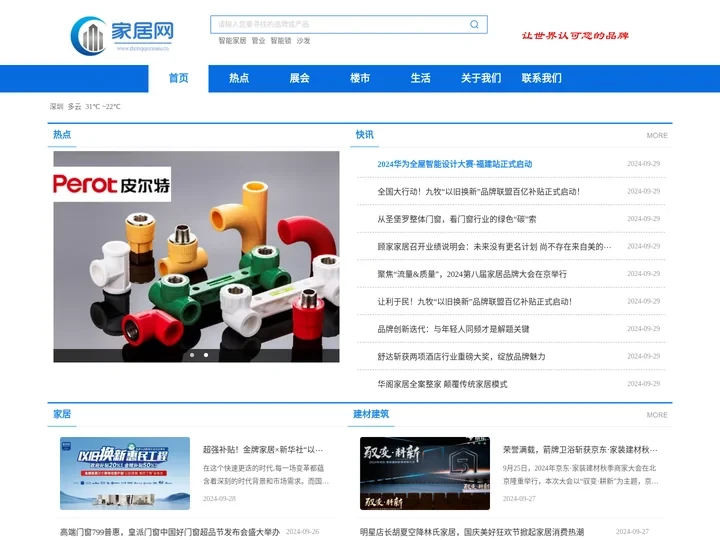Click the Perot 皮尔特 pipe fittings banner
The image size is (720, 540).
pos(197,257)
